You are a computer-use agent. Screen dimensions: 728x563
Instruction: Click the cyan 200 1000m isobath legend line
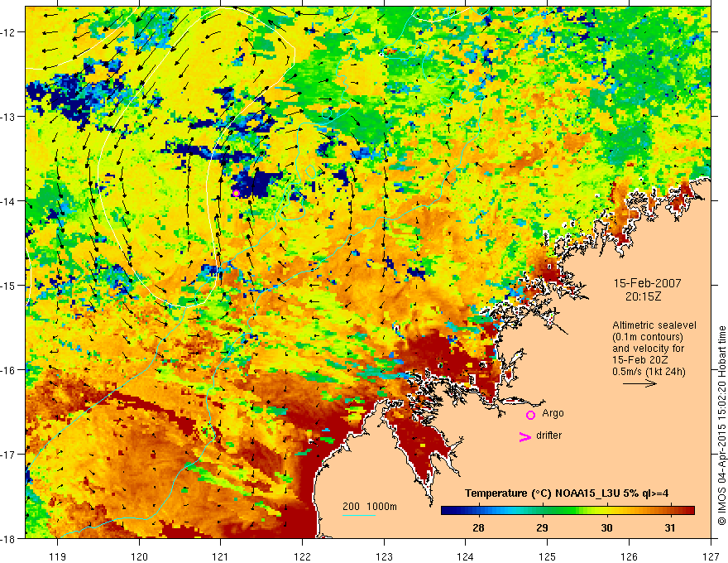point(359,515)
